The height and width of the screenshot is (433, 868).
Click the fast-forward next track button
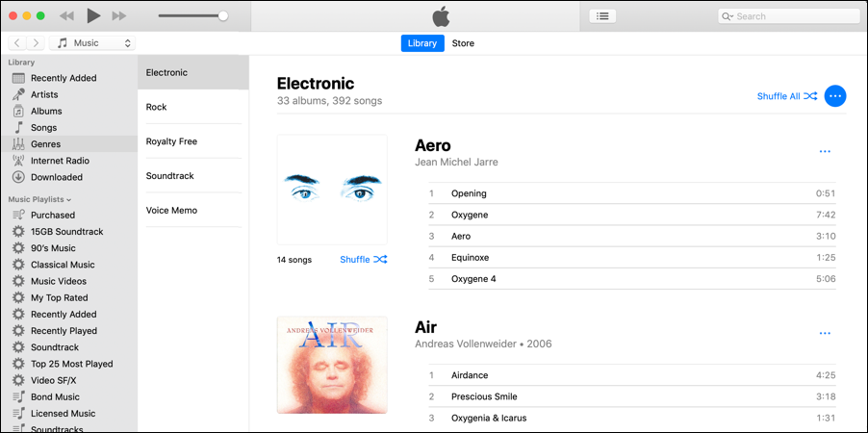(x=119, y=16)
